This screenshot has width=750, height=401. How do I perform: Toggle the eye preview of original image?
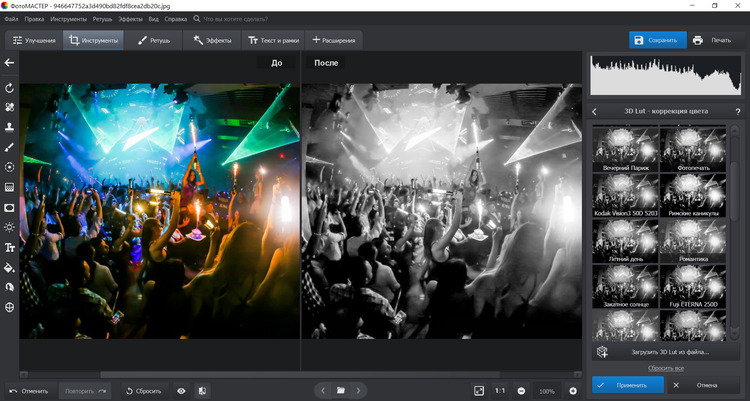(181, 390)
